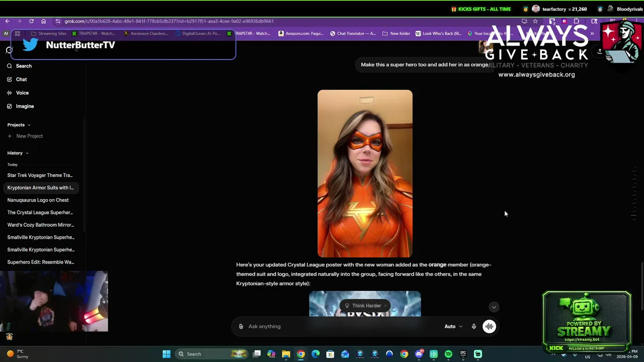This screenshot has height=362, width=644.
Task: Click the Windows taskbar search box
Action: [211, 354]
